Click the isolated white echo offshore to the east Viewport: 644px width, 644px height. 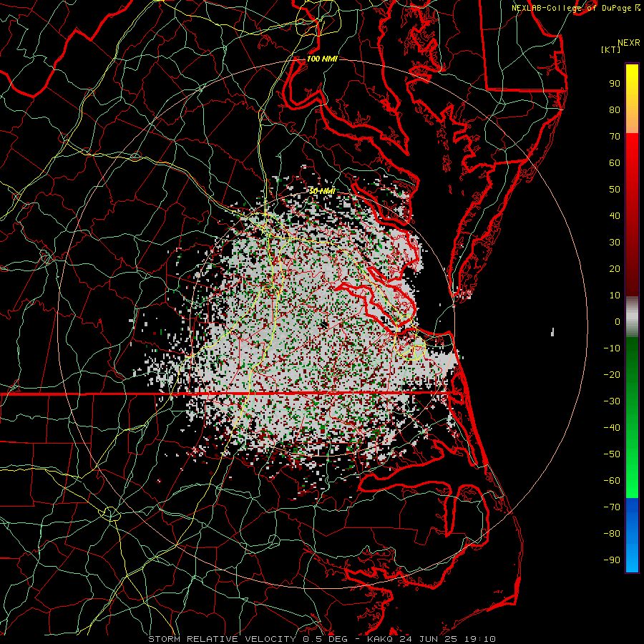[x=553, y=331]
